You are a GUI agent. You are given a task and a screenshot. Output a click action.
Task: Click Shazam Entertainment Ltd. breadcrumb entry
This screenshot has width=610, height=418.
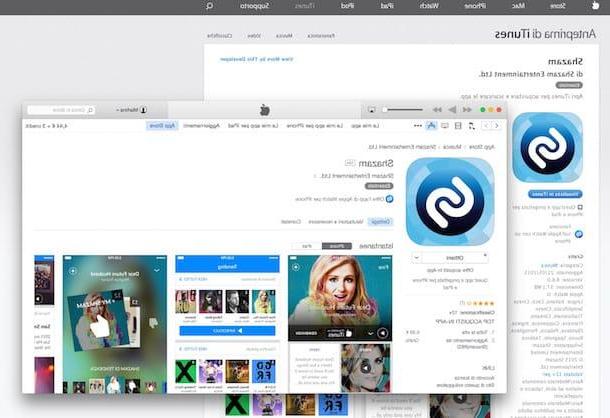[x=402, y=147]
